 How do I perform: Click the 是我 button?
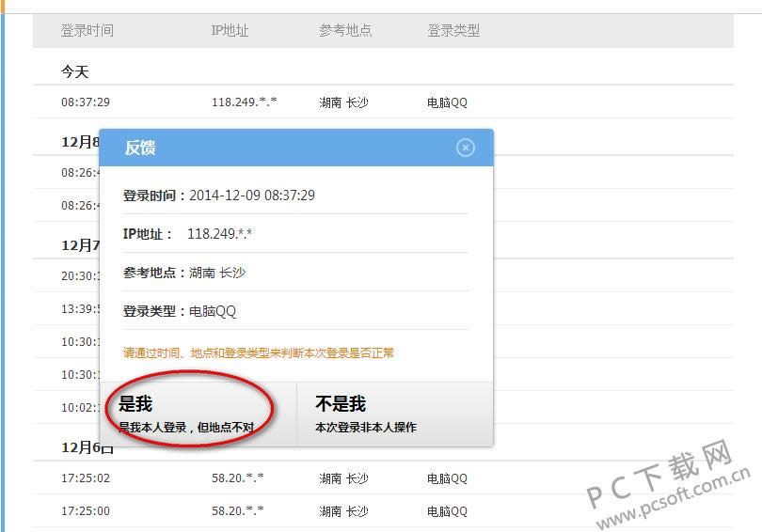pos(198,415)
